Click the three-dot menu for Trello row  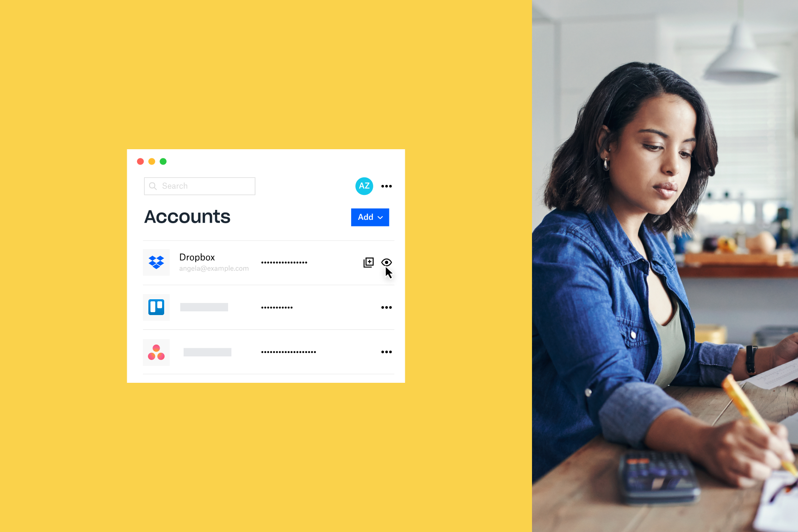[x=387, y=308]
